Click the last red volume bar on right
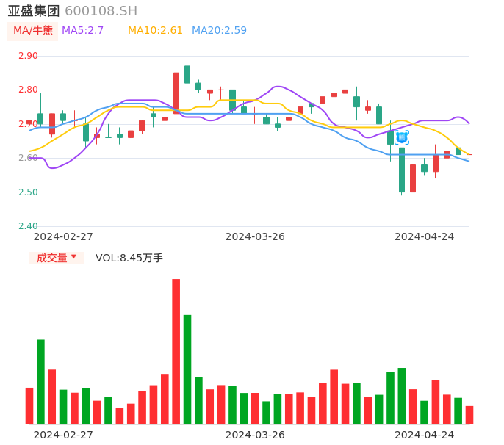 point(469,415)
